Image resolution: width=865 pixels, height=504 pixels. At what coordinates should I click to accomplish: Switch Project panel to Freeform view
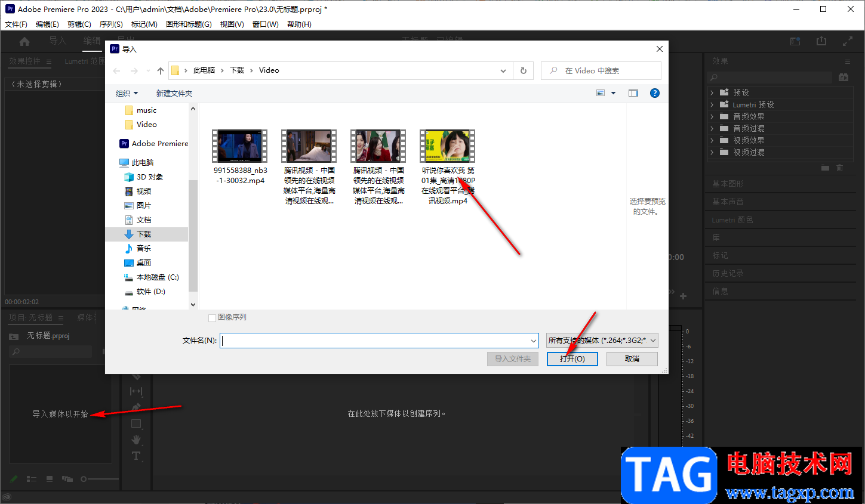pos(67,479)
